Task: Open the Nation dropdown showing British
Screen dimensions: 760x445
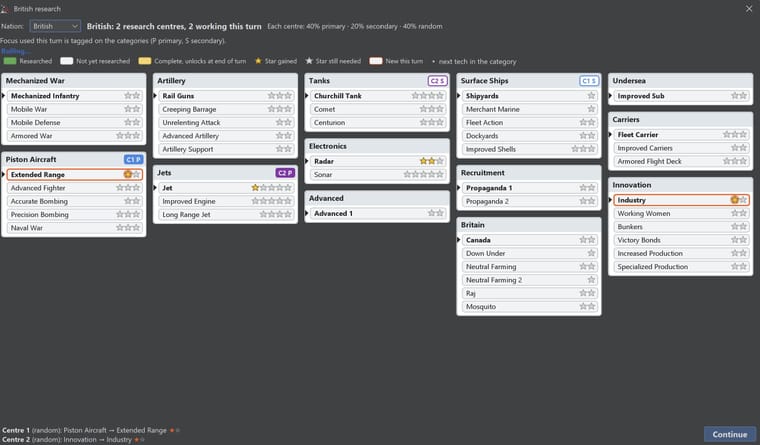Action: [x=55, y=26]
